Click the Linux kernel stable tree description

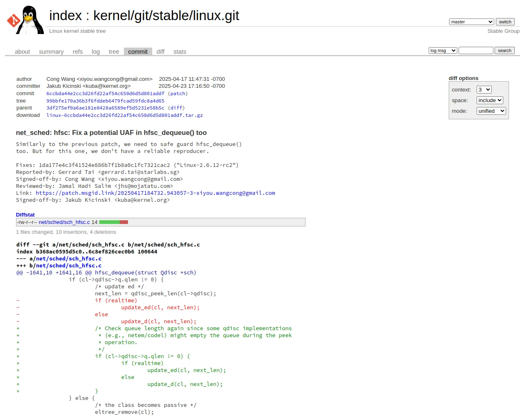click(x=78, y=31)
